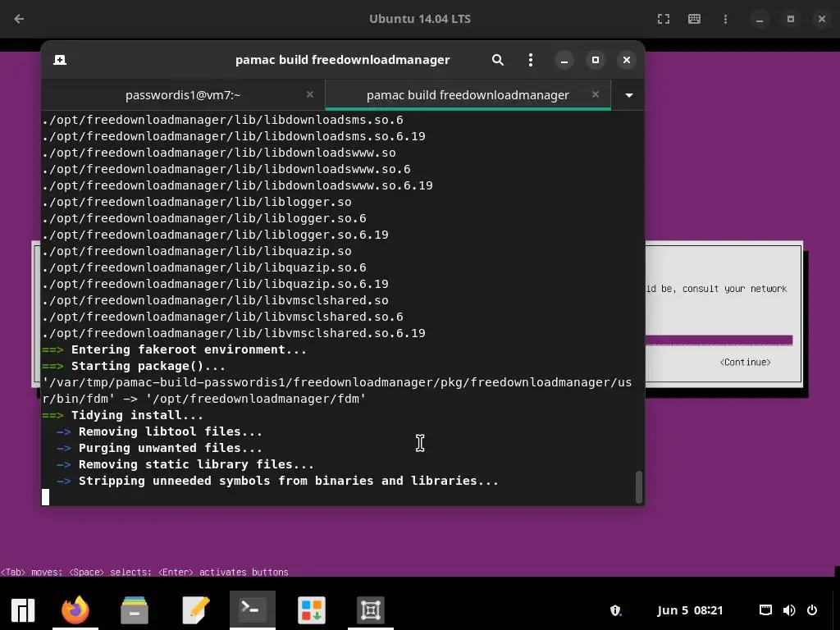840x630 pixels.
Task: Click 'Removing libtool files...' line
Action: (171, 431)
